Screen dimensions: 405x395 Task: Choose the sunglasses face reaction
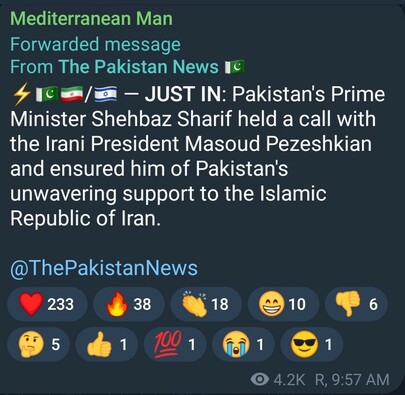point(311,344)
